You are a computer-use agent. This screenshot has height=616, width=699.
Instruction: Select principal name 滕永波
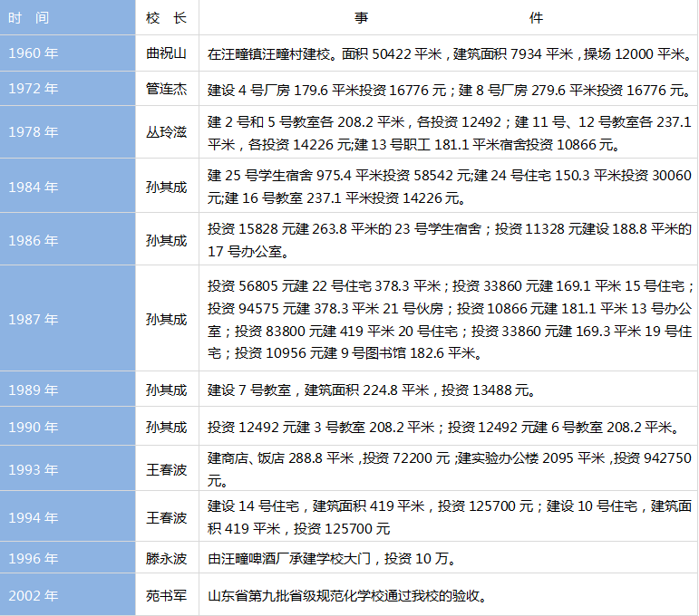click(166, 558)
